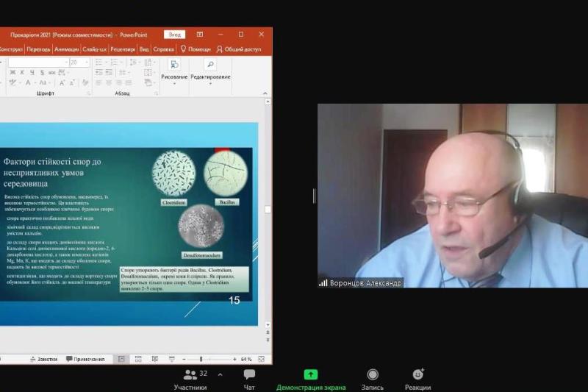This screenshot has width=588, height=392.
Task: Increase list indent level
Action: 109,72
